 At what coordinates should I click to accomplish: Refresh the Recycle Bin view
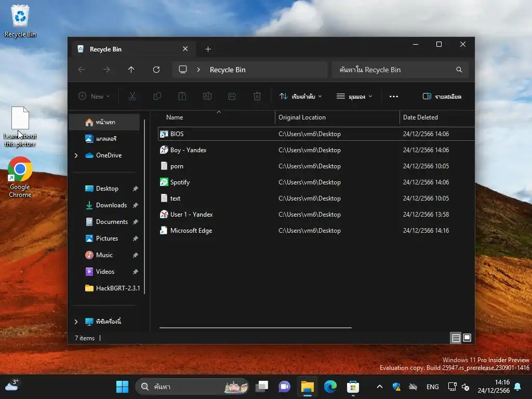click(x=156, y=70)
